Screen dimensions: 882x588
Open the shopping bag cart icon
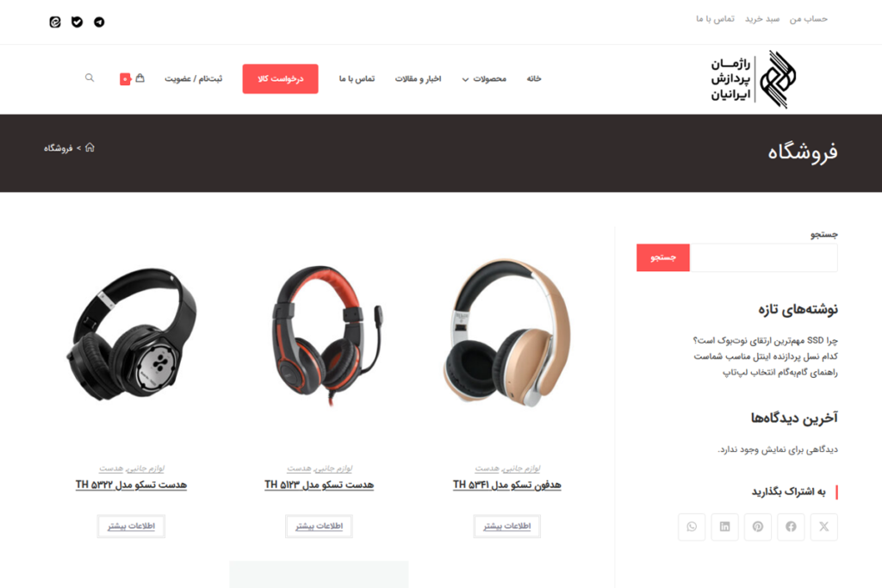[x=140, y=78]
